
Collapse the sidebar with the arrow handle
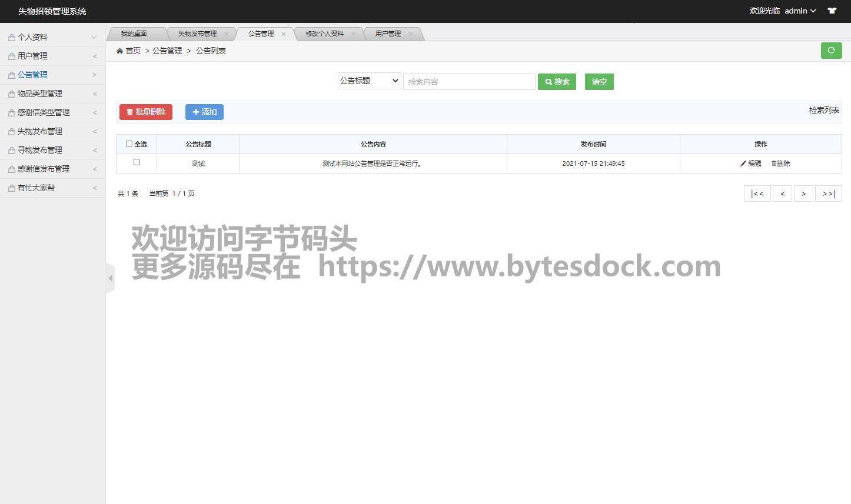tap(110, 278)
